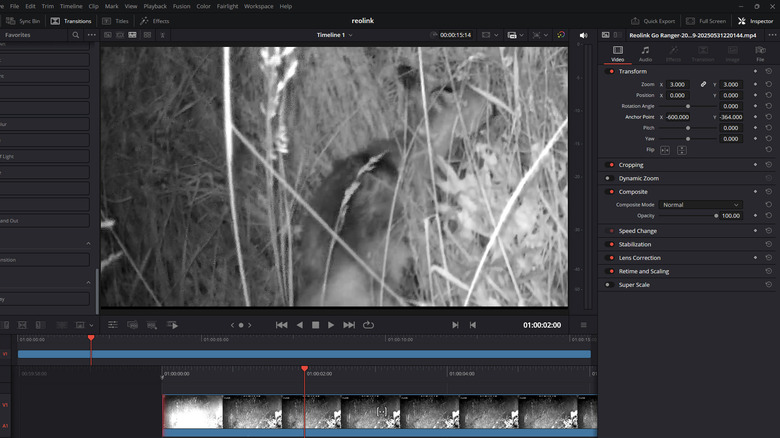Reset the Cropping section
The height and width of the screenshot is (438, 780).
(769, 165)
